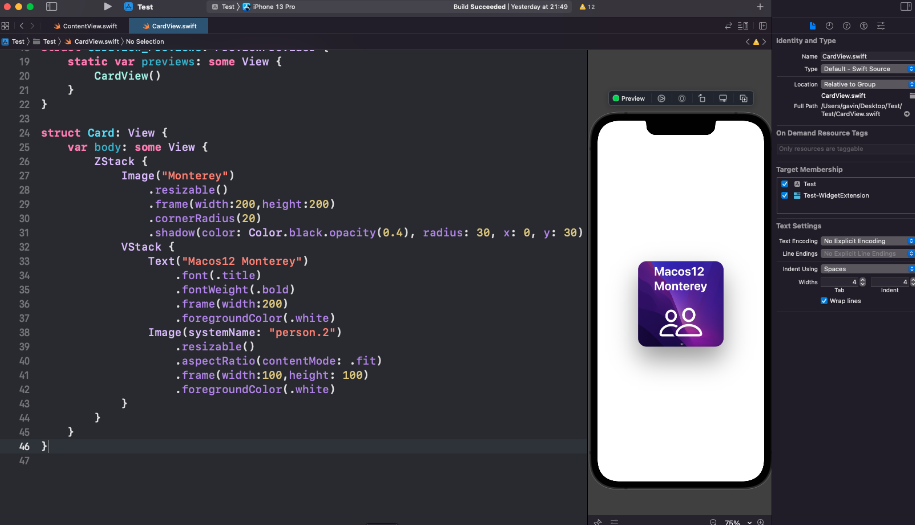Jump to previous issue
This screenshot has height=525, width=915.
pos(748,41)
